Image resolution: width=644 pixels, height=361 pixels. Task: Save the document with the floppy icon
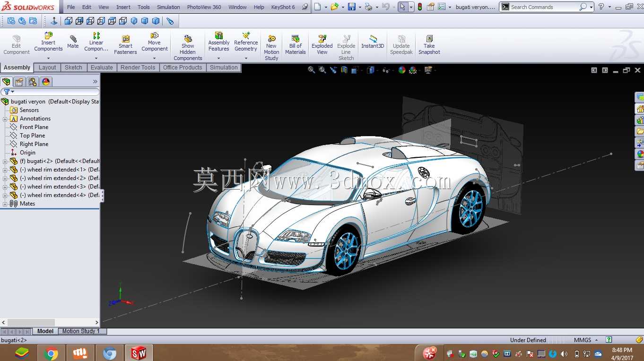coord(352,7)
